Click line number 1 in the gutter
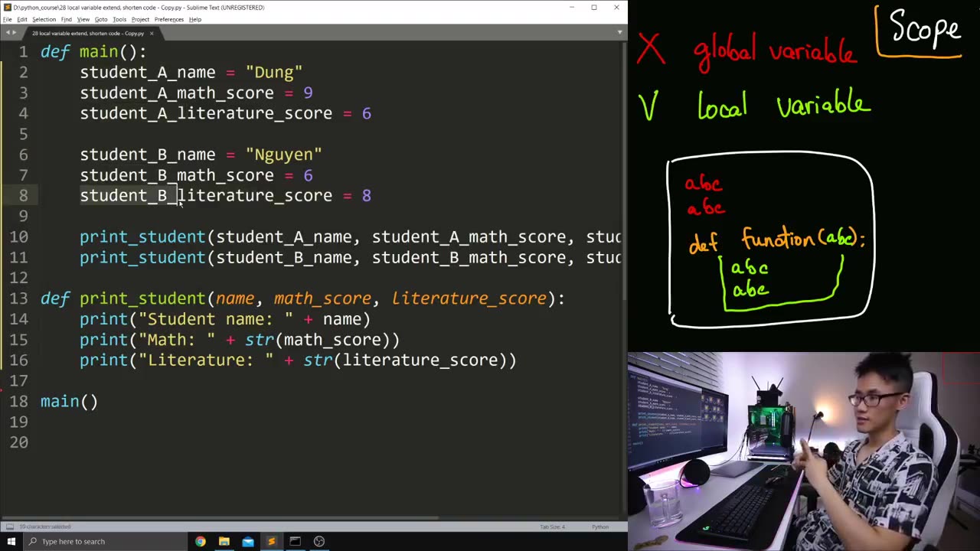Image resolution: width=980 pixels, height=551 pixels. (x=24, y=51)
